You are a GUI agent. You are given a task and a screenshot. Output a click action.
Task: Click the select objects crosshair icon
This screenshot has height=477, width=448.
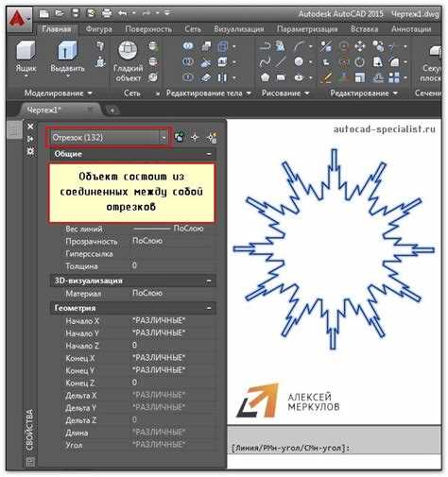tap(195, 137)
